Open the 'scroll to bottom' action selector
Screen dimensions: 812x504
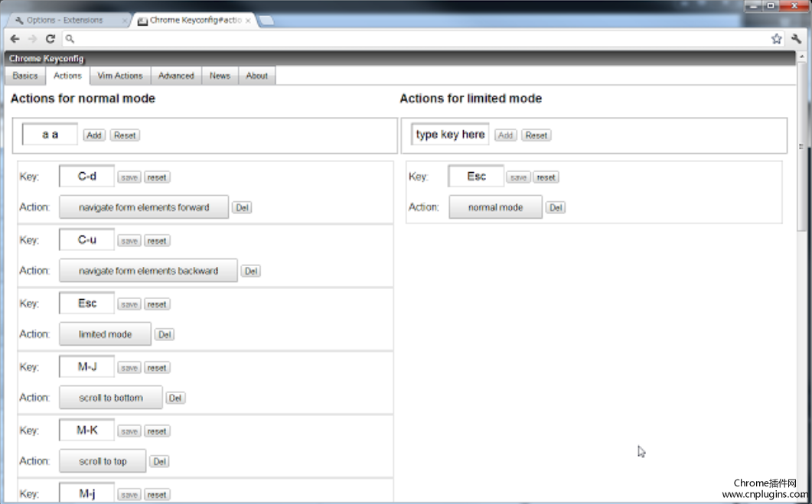point(111,398)
